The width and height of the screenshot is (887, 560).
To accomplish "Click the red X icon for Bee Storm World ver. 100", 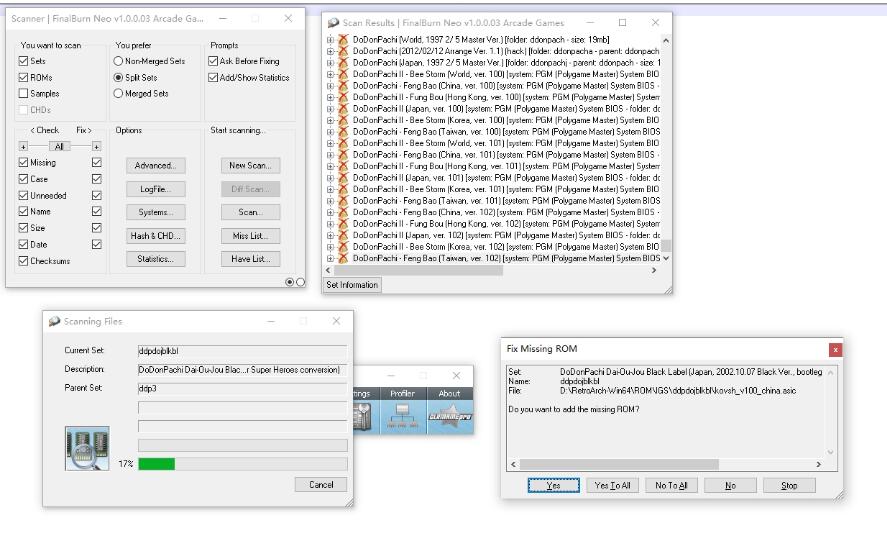I will coord(343,74).
